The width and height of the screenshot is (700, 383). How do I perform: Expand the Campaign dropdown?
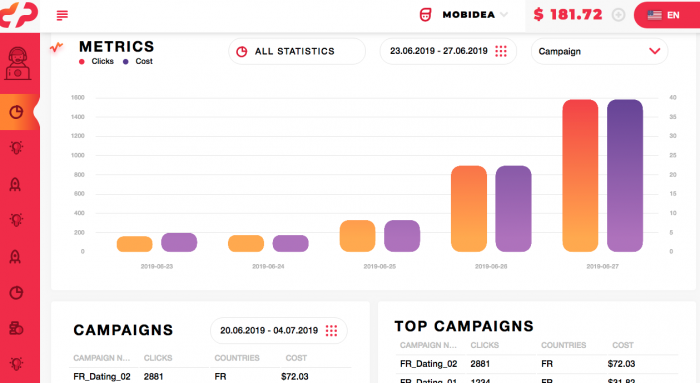tap(599, 51)
